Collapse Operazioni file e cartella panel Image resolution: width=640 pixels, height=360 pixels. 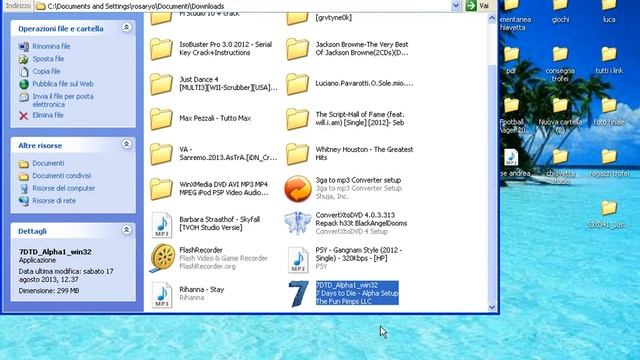point(127,27)
